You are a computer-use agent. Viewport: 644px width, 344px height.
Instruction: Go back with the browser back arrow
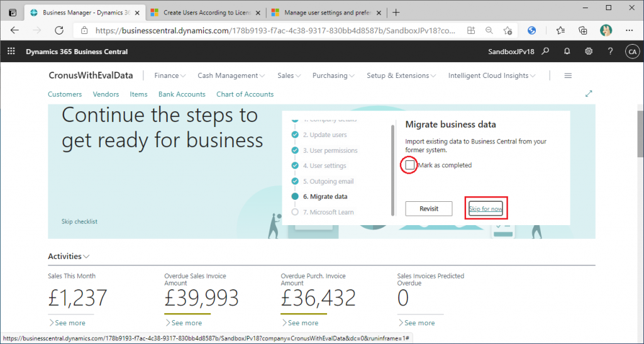point(15,30)
